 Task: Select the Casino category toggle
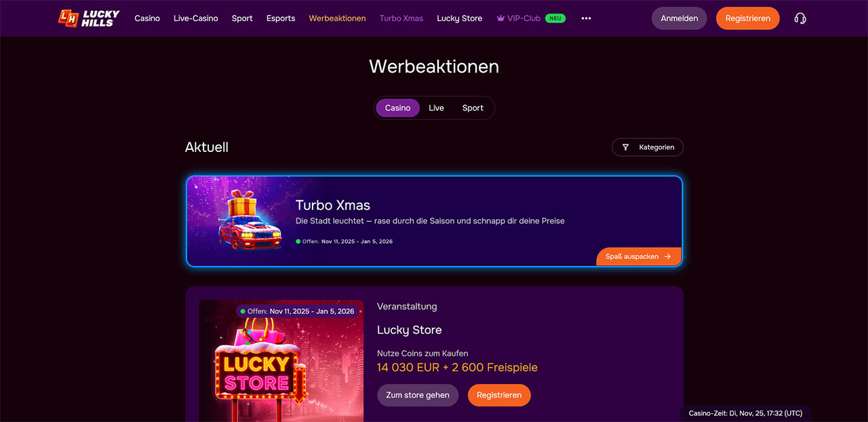click(x=398, y=108)
